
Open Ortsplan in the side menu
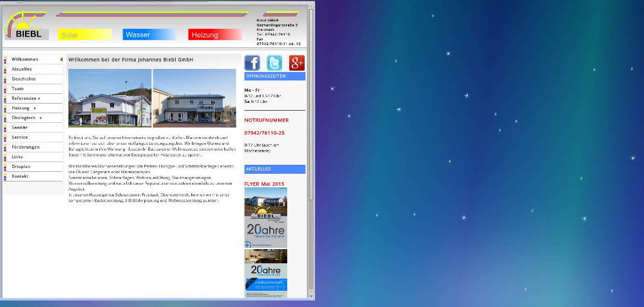33,167
